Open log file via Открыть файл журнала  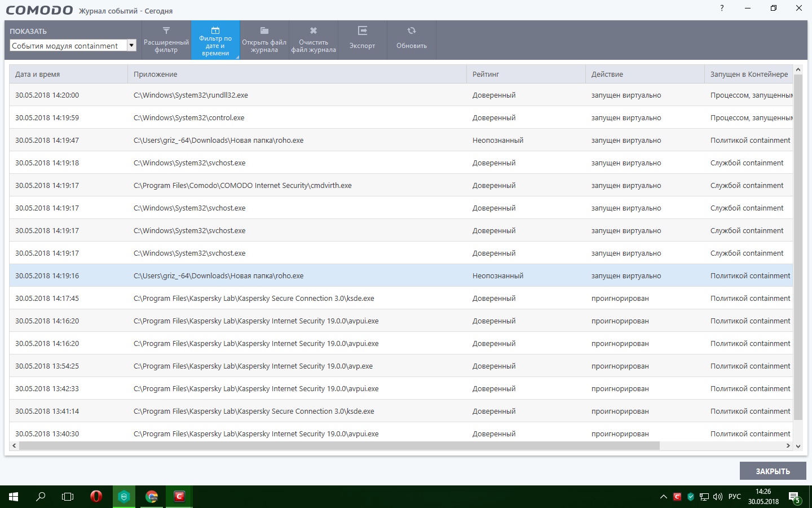(264, 40)
